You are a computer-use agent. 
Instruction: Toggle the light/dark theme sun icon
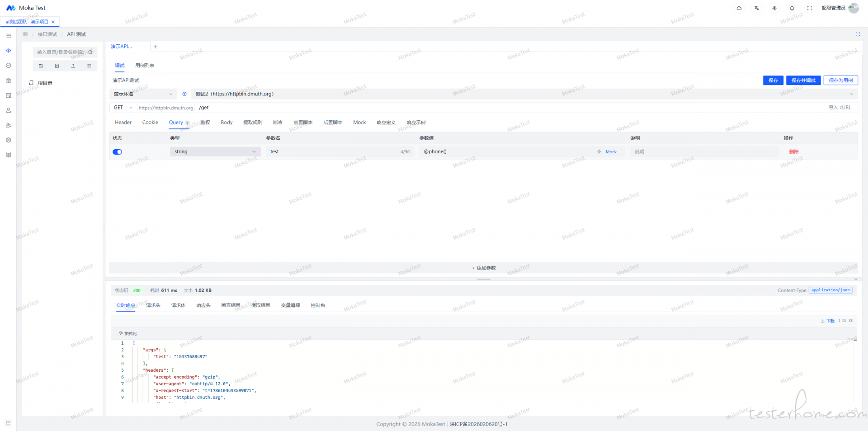774,8
